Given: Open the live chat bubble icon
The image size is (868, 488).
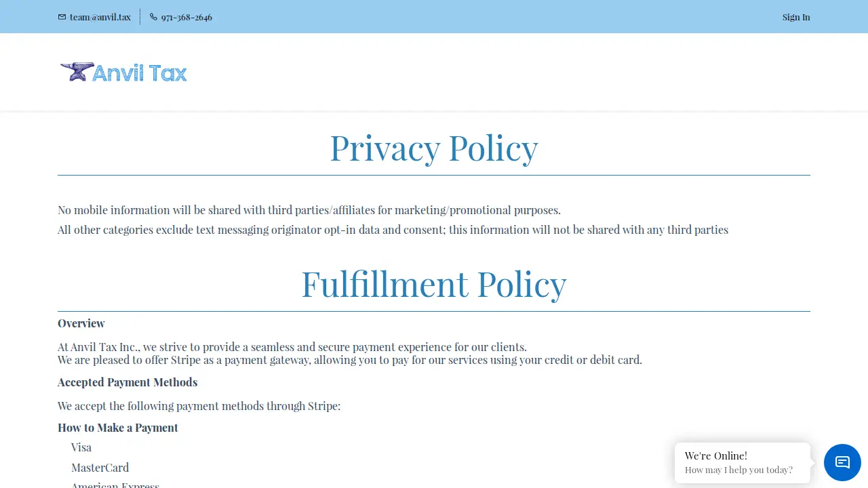Looking at the screenshot, I should pyautogui.click(x=842, y=462).
